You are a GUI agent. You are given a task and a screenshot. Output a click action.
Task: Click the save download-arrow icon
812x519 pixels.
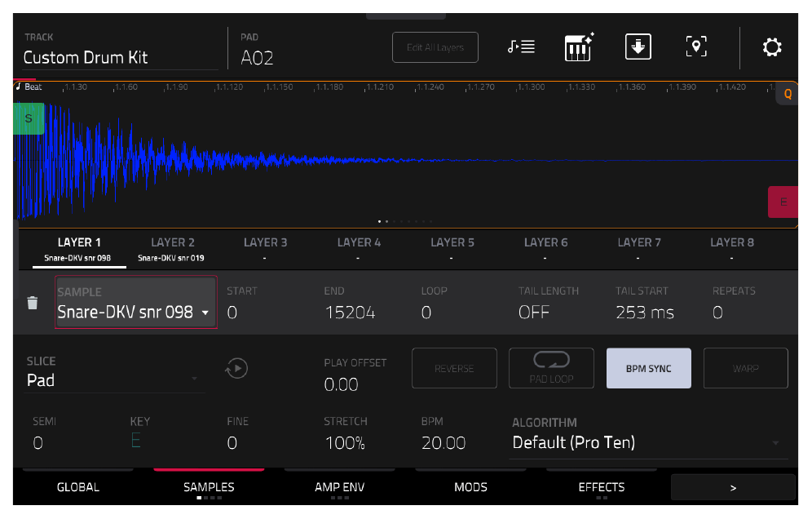click(638, 47)
